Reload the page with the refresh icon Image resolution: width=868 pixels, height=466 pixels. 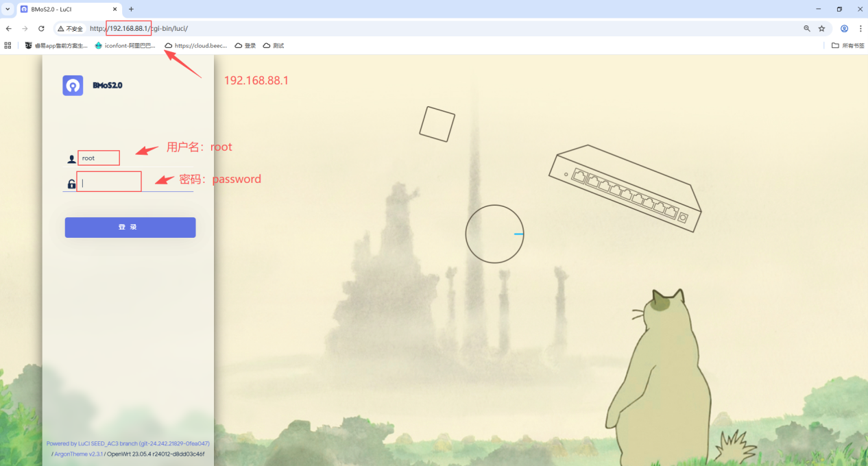click(41, 29)
